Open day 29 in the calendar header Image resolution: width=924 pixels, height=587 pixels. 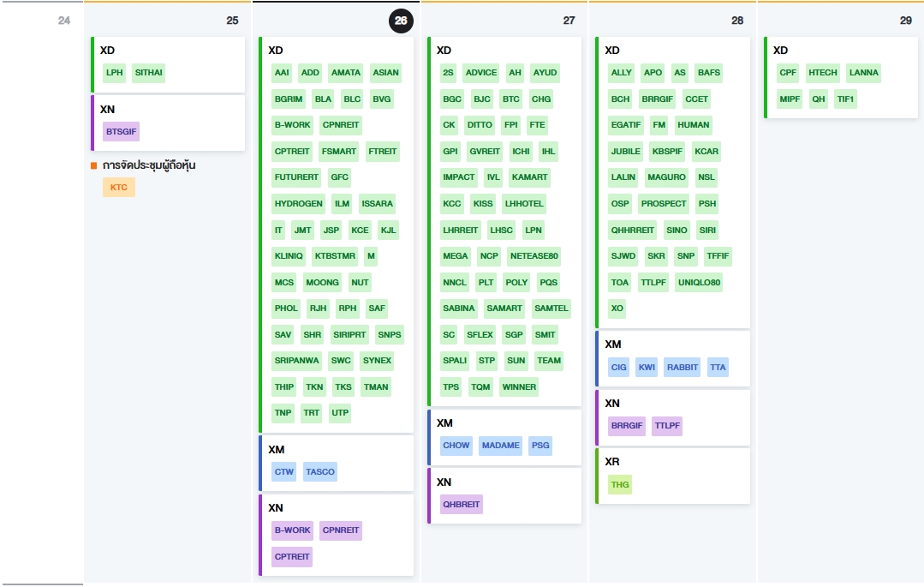[x=906, y=21]
